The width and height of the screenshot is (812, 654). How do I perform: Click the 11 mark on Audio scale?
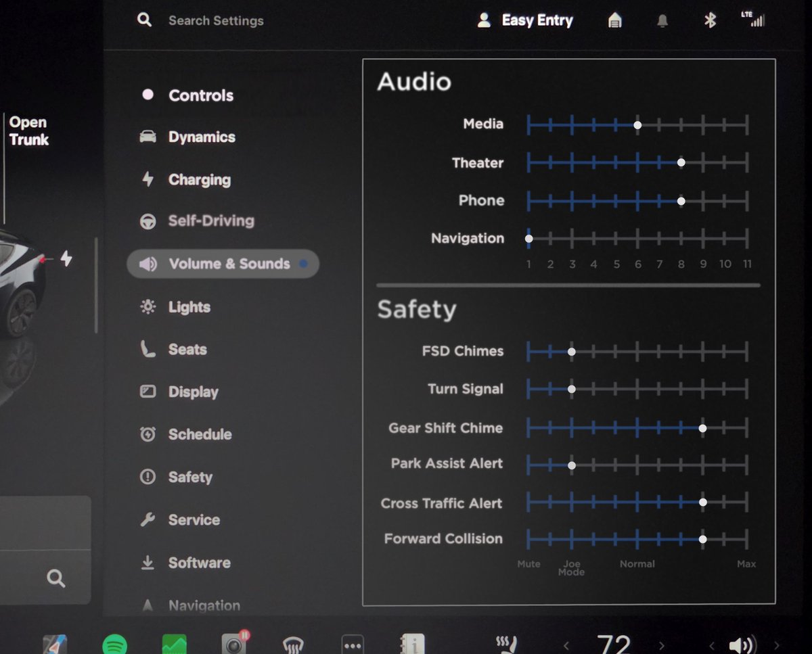pos(747,264)
